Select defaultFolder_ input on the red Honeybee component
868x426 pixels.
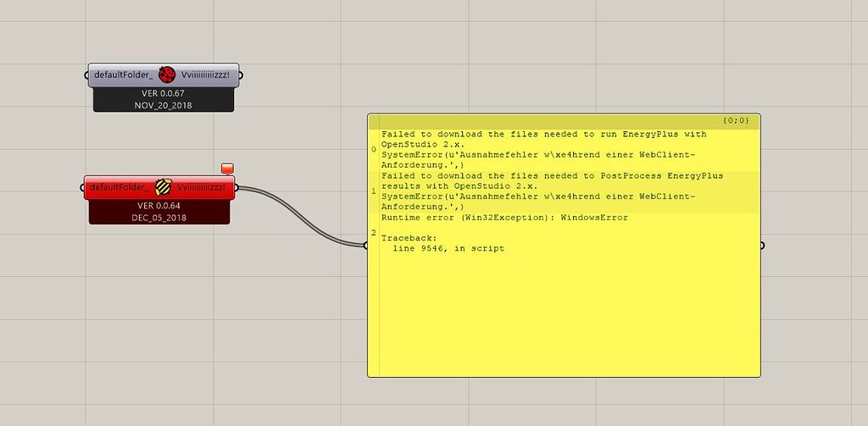119,186
